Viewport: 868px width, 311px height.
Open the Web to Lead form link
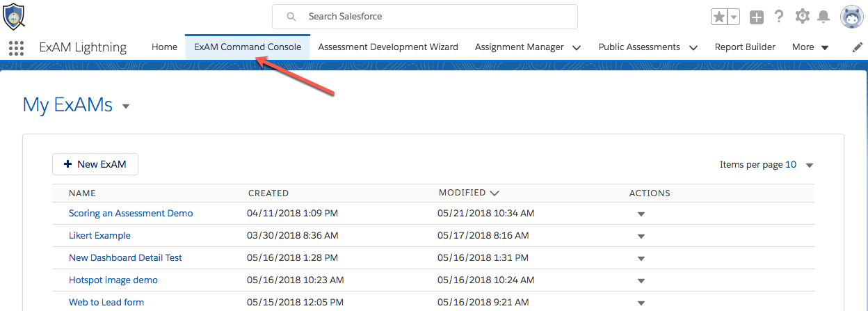click(106, 302)
